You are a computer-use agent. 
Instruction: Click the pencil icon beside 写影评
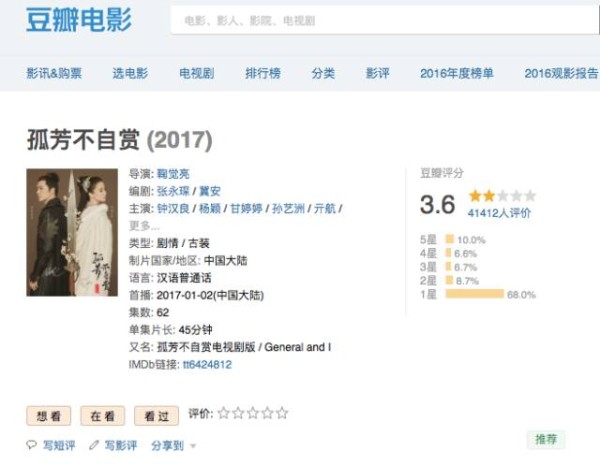[94, 446]
